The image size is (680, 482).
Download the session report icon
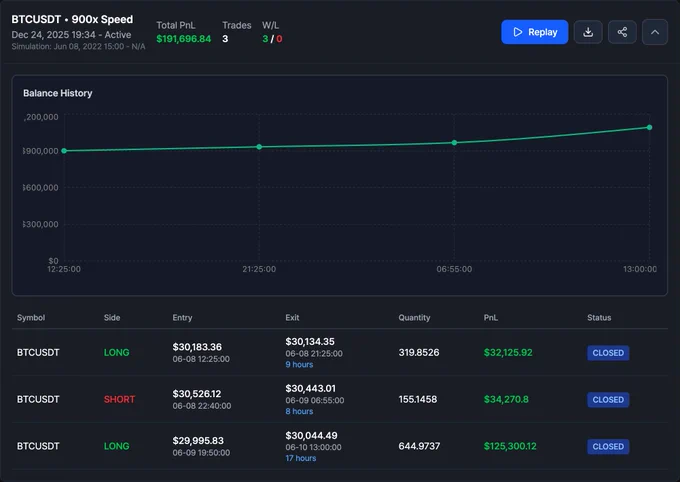coord(588,32)
